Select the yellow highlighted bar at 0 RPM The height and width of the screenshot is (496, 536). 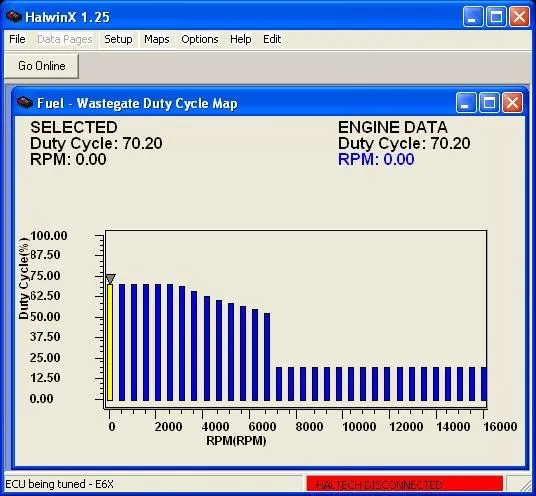click(110, 342)
